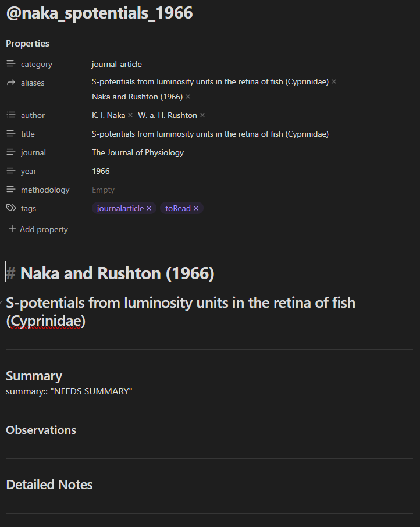Edit the year value 1966
The height and width of the screenshot is (527, 420).
click(101, 171)
